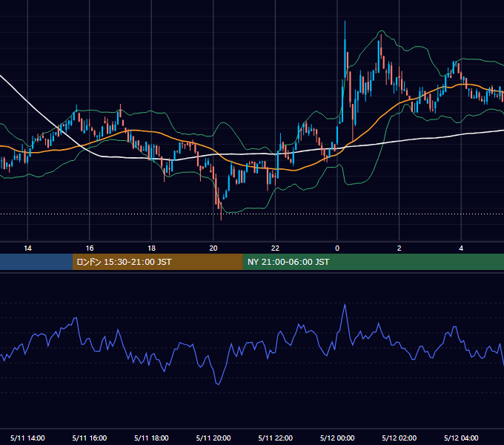Screen dimensions: 504x445
Task: Select the 16 hour axis label
Action: coord(90,248)
